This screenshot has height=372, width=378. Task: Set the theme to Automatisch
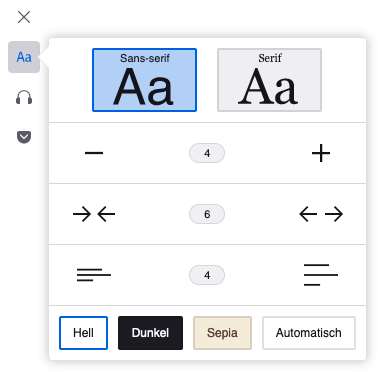tap(309, 333)
